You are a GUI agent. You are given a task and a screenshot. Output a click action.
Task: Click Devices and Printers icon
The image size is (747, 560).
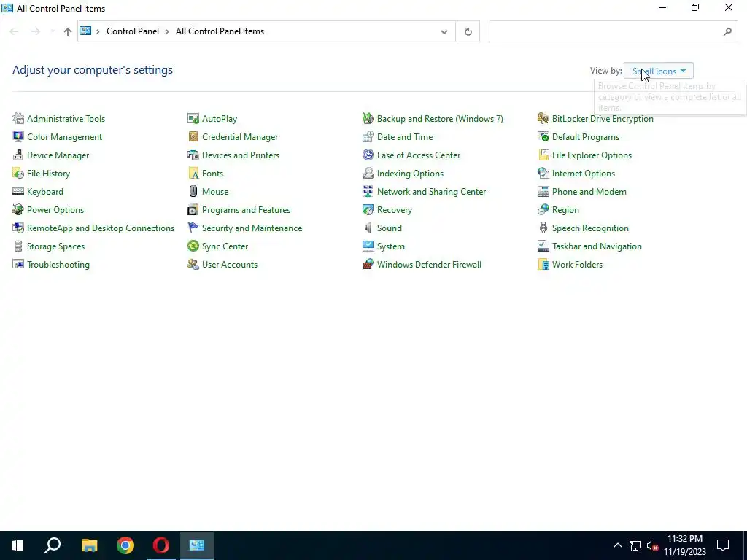coord(193,155)
